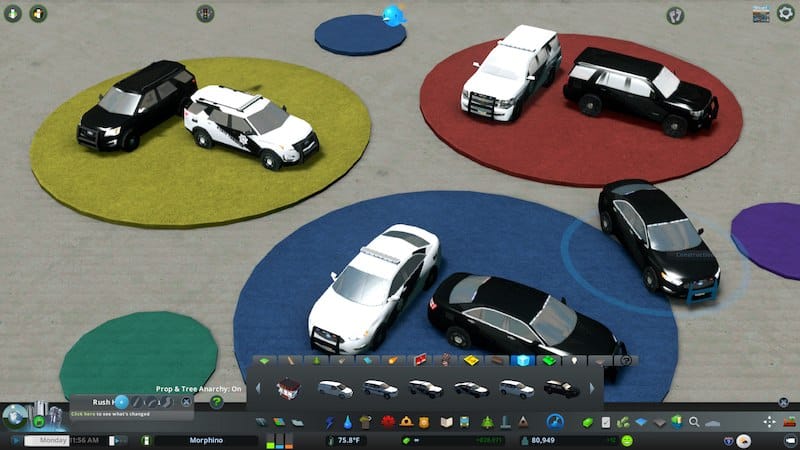Toggle the Move It crosshair tool
The width and height of the screenshot is (800, 450).
click(769, 421)
